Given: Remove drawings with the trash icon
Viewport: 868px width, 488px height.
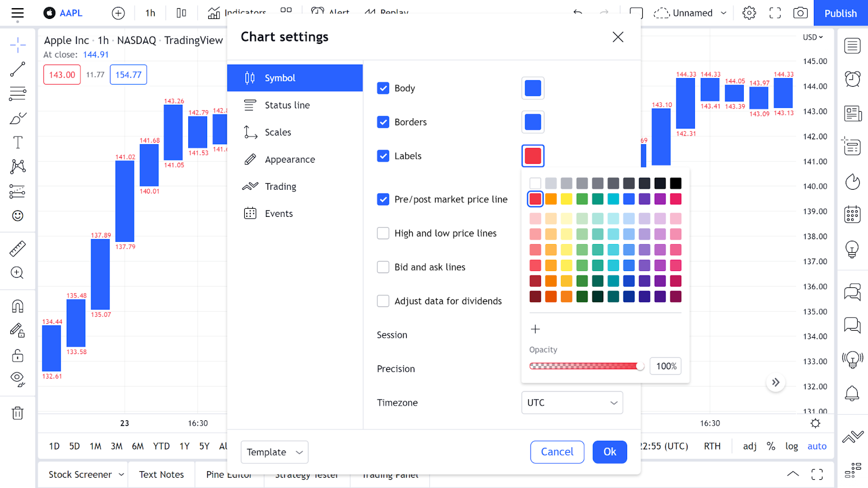Looking at the screenshot, I should 17,413.
